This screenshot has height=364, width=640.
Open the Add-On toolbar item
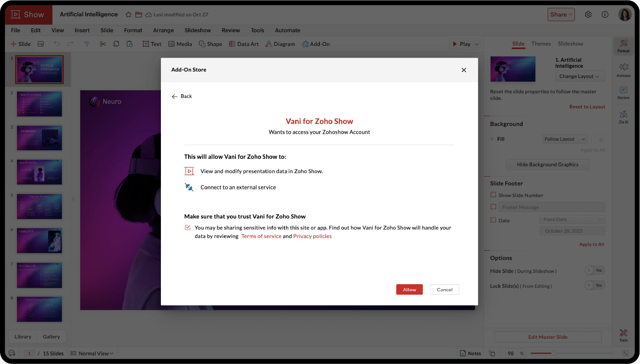coord(316,44)
